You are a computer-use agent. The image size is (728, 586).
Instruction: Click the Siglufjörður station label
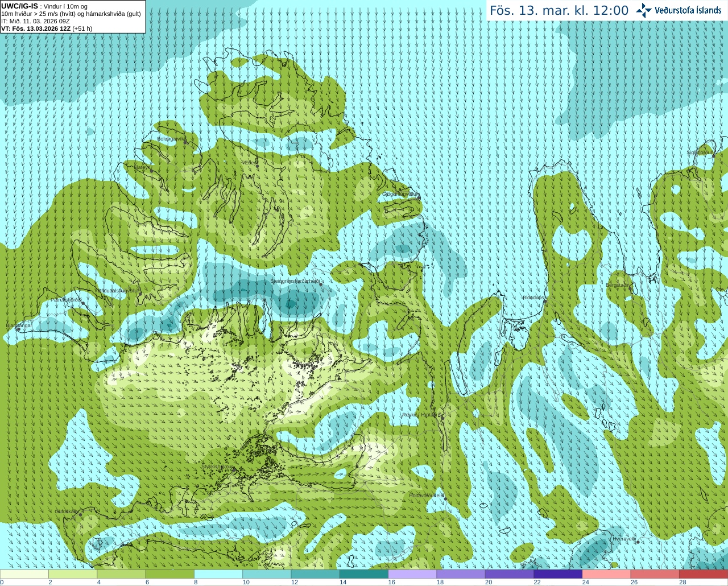click(700, 152)
